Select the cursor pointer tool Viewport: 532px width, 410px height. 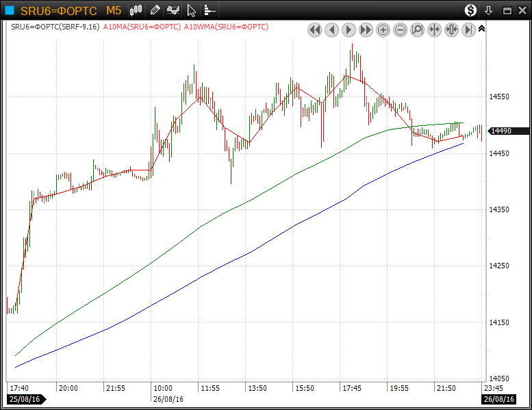point(192,10)
